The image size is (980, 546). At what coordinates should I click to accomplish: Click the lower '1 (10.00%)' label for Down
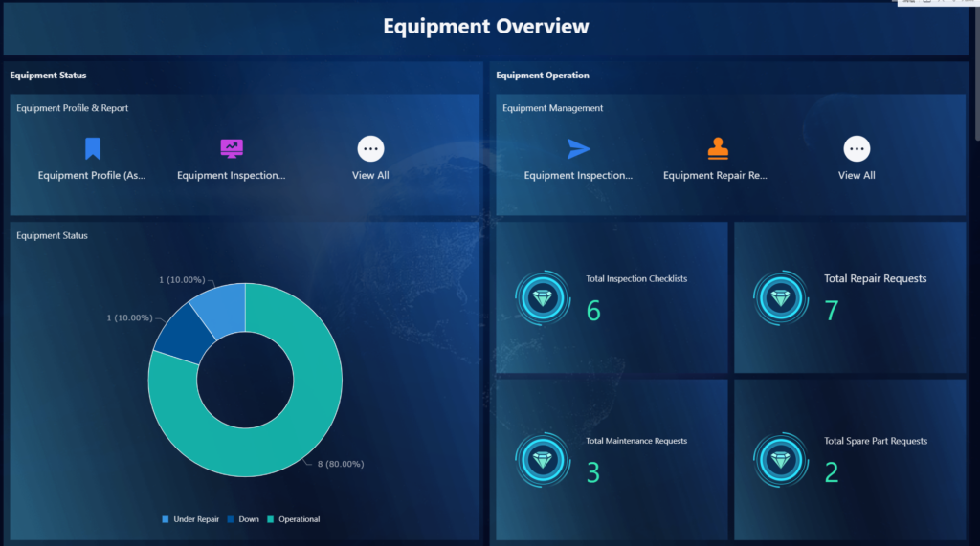pos(129,318)
